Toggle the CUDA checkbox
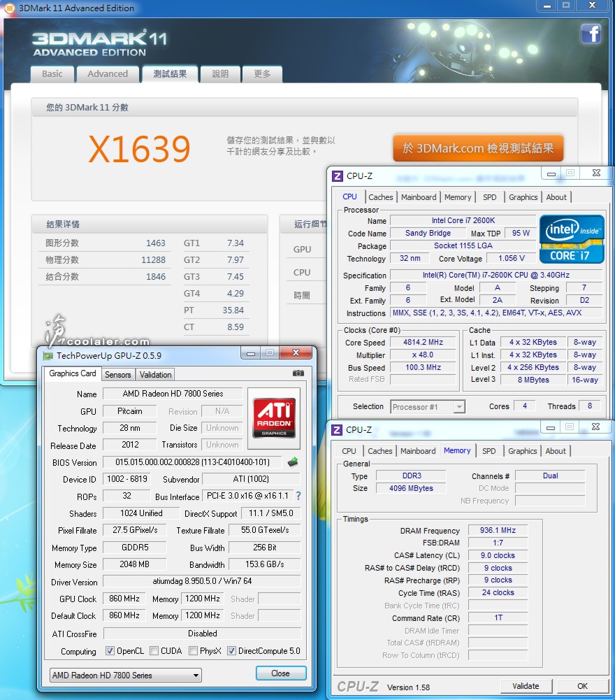The width and height of the screenshot is (615, 700). coord(154,651)
